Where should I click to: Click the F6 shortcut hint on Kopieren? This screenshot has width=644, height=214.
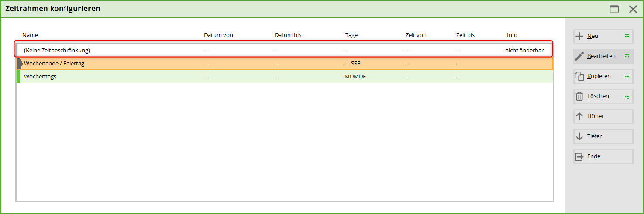(x=627, y=77)
